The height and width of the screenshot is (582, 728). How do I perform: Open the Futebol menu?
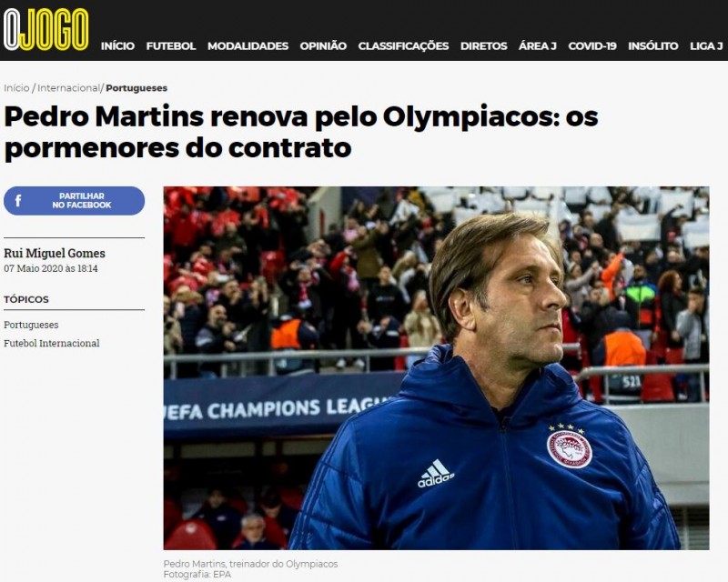click(171, 46)
